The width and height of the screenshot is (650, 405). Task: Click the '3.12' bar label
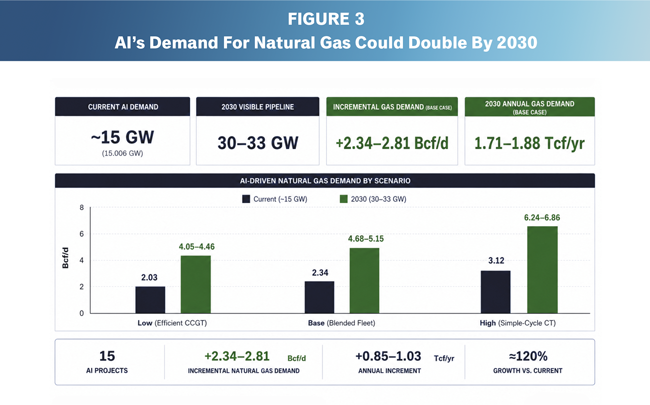(x=496, y=260)
